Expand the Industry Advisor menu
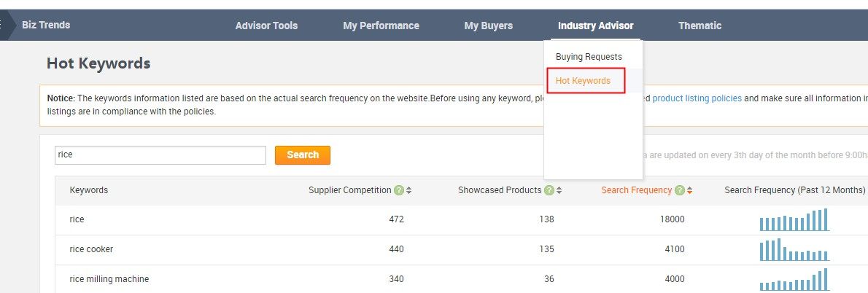This screenshot has height=293, width=868. click(596, 26)
